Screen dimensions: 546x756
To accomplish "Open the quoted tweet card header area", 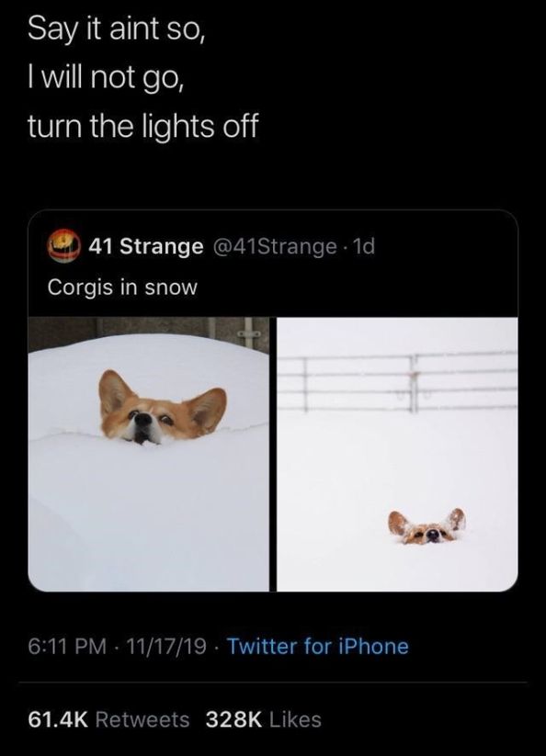I will click(x=273, y=264).
